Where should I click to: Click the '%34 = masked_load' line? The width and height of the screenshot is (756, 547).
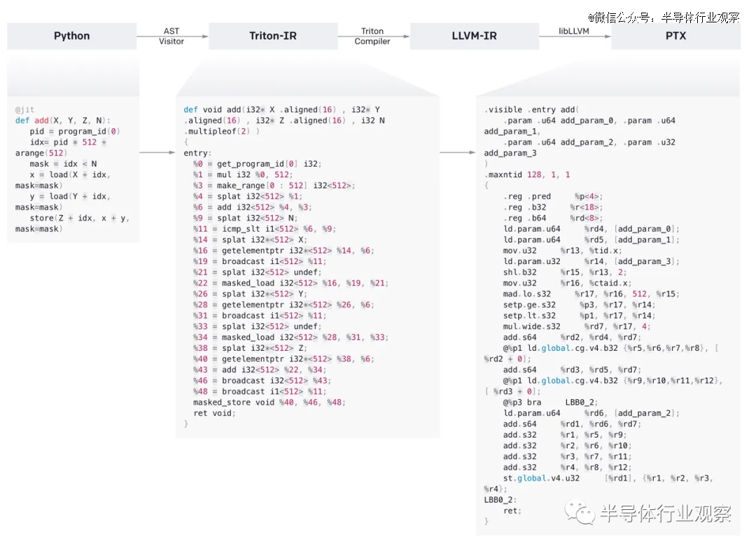(290, 337)
